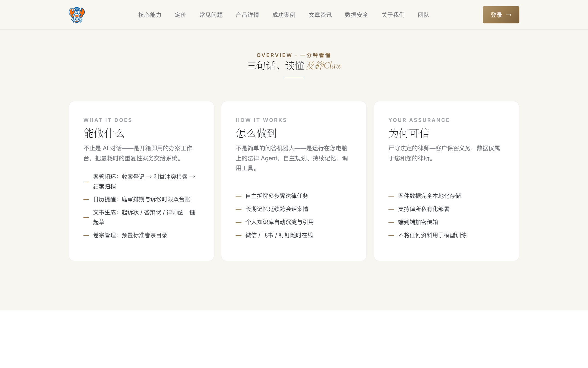The image size is (588, 368).
Task: Open 常见问题 in the nav bar
Action: [211, 15]
